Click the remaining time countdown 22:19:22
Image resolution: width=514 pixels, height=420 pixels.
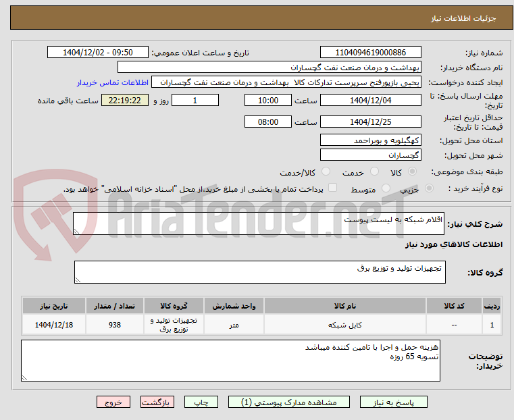[x=124, y=100]
